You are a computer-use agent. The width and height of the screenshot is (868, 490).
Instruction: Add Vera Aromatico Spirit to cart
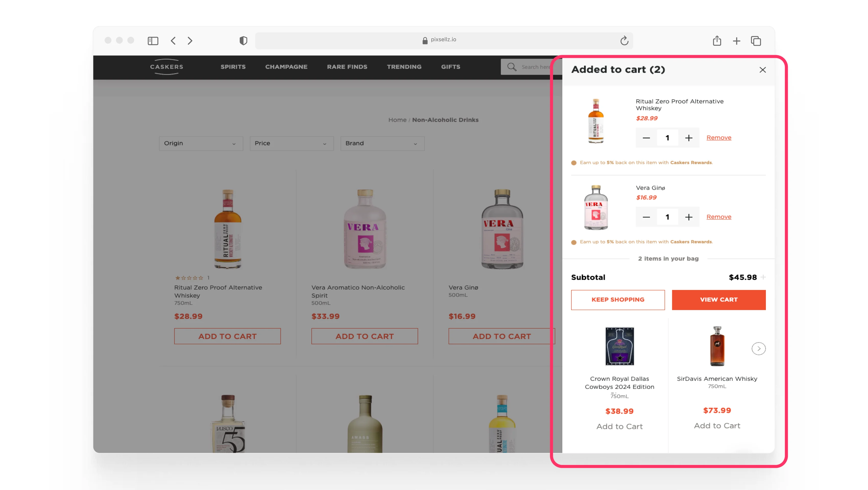pos(365,336)
